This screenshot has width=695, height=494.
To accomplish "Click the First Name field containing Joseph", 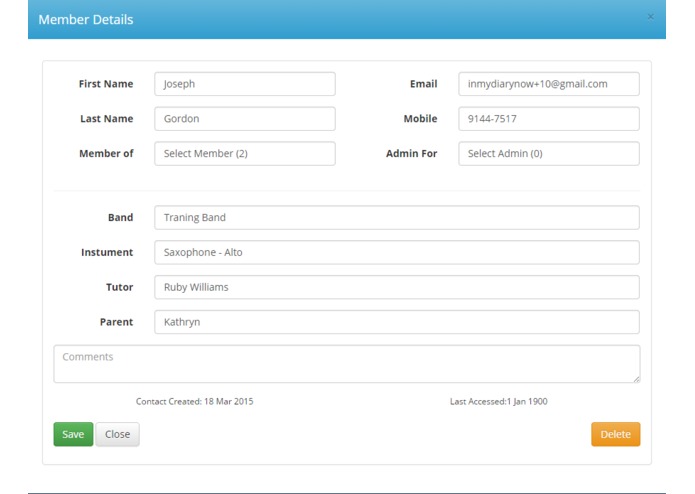I will click(x=245, y=84).
